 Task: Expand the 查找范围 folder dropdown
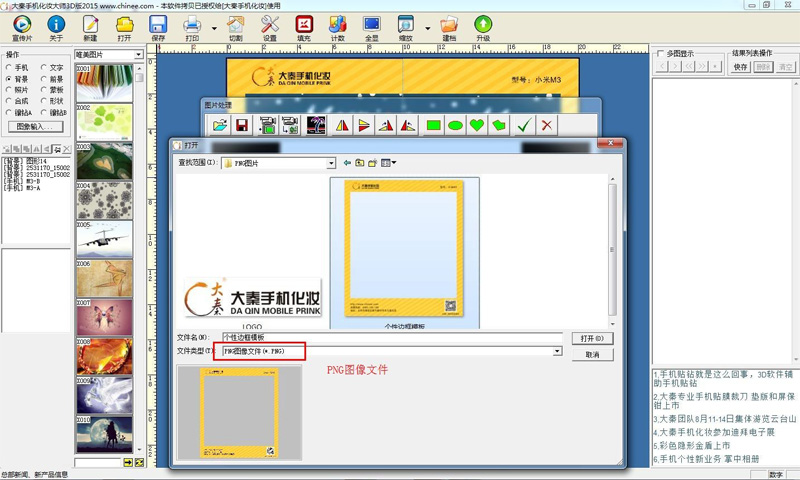(x=331, y=163)
